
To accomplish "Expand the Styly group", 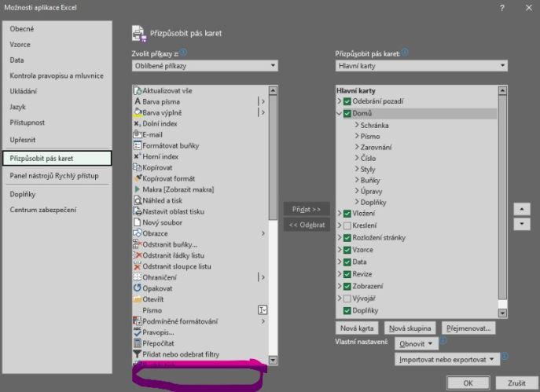I will (x=357, y=170).
